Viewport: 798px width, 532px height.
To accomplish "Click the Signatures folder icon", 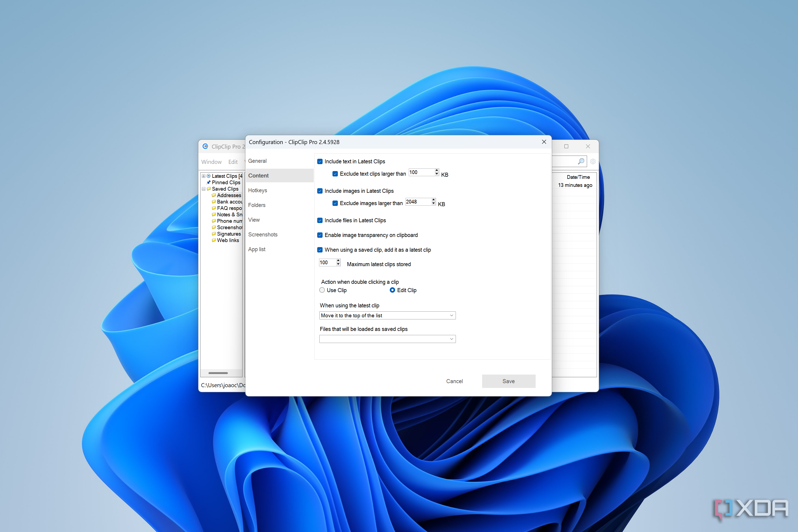I will [x=214, y=234].
